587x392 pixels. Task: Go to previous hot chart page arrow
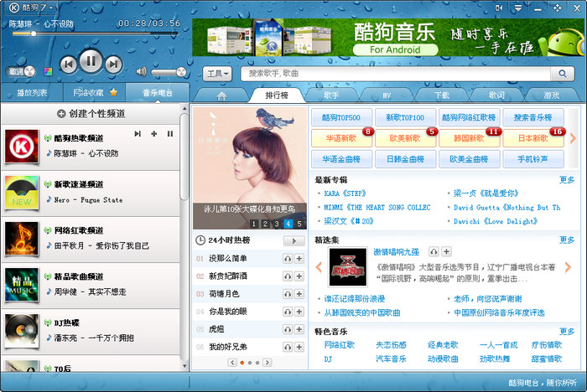point(232,363)
